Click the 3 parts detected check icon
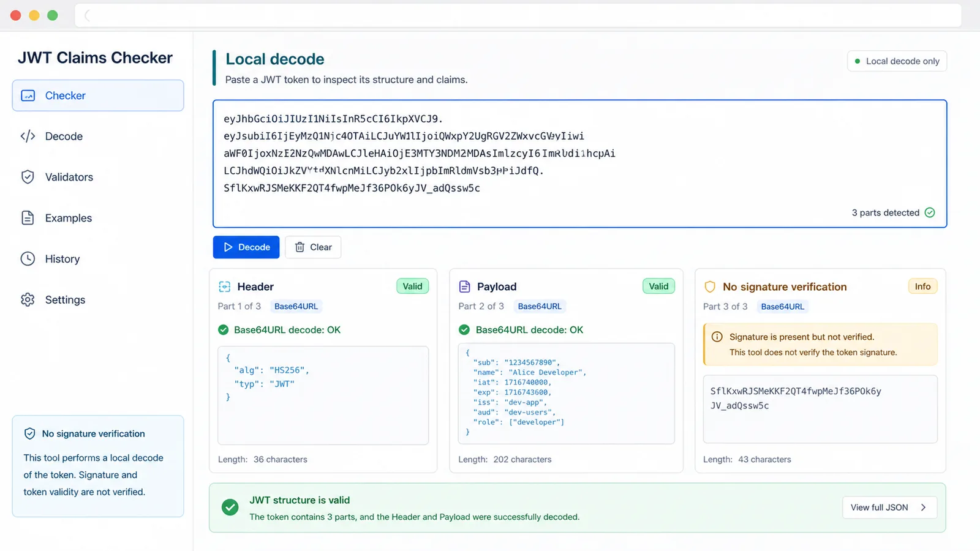This screenshot has height=551, width=980. 930,212
